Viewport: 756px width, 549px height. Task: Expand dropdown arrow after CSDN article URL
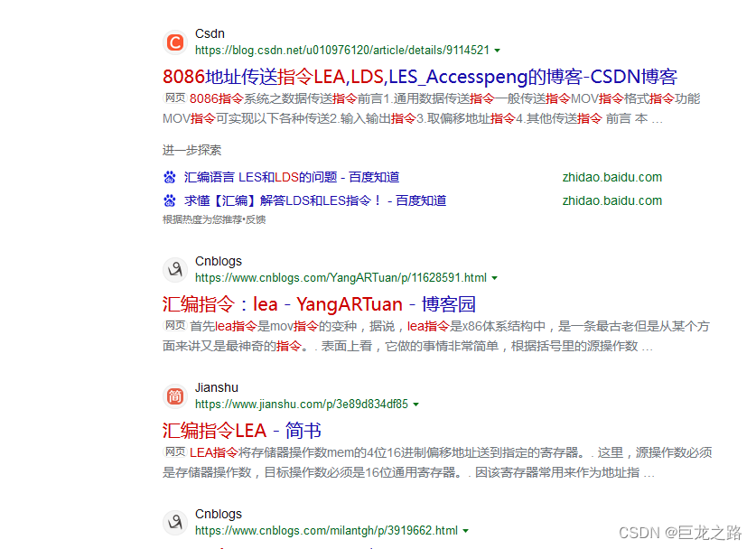(497, 51)
